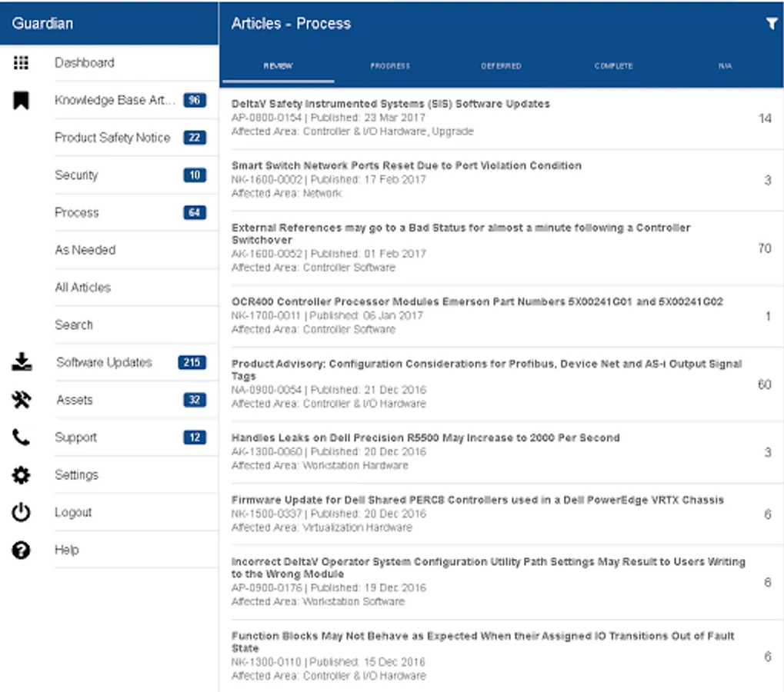Click 'NK-1300-0110 | Published: 15 Dec 2016'
Screen dimensions: 784x692
[x=328, y=662]
